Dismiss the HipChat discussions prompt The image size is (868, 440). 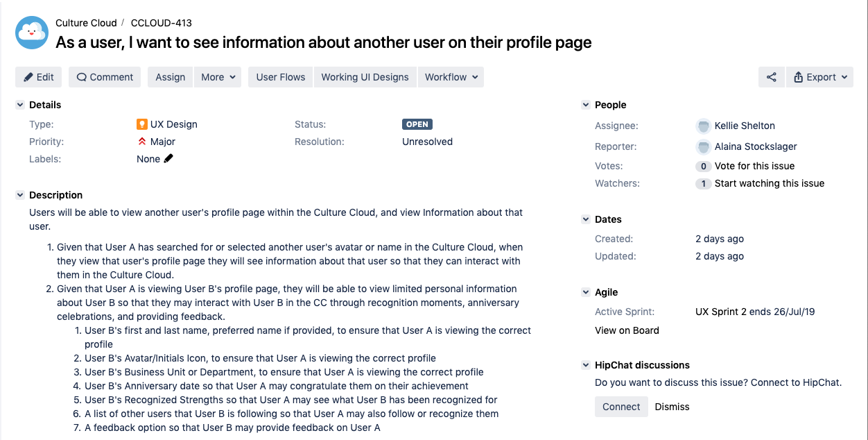point(672,407)
